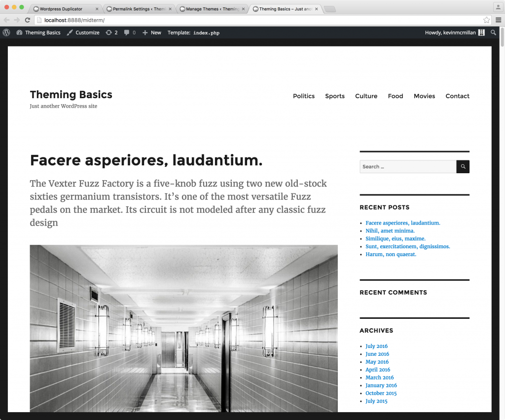Click the sidebar Search input field
The height and width of the screenshot is (420, 505).
[408, 167]
